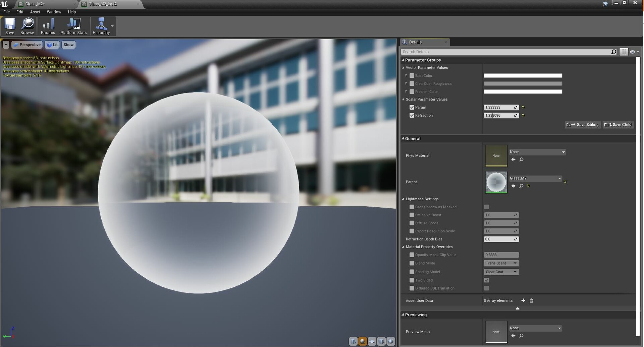This screenshot has width=644, height=347.
Task: Click Browse to find asset in Content Browser
Action: 27,26
